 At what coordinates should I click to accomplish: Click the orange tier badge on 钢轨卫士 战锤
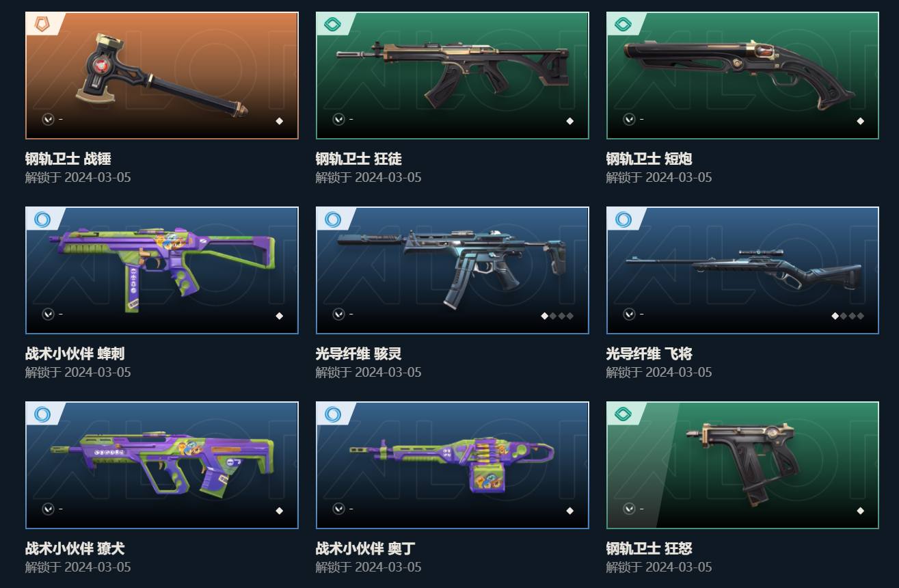pyautogui.click(x=42, y=25)
